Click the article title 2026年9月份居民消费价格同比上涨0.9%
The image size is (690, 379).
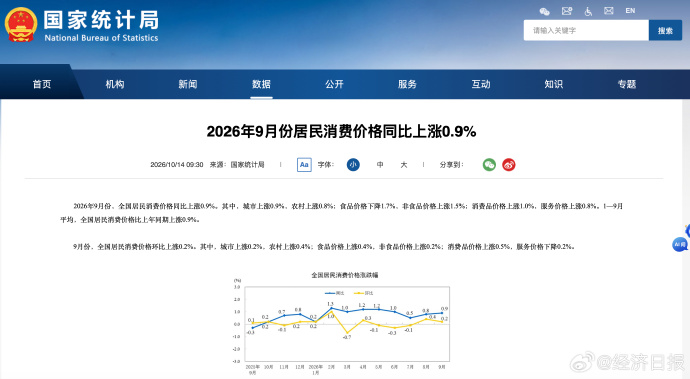click(x=341, y=131)
